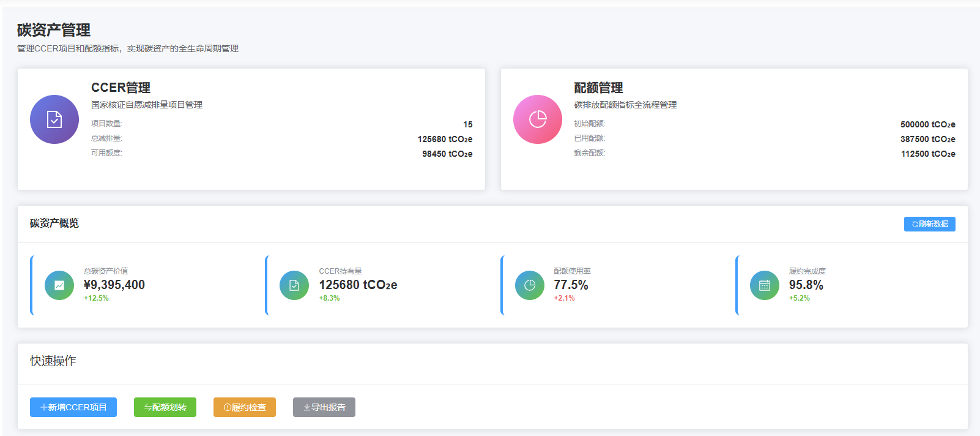Start a quota transfer with 配额划转
Screen dimensions: 980x436
tap(165, 407)
